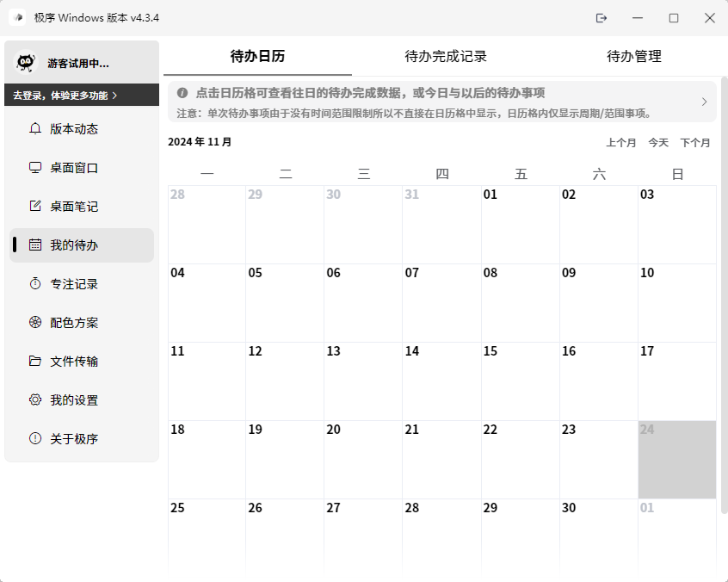Screen dimensions: 728x582
Task: Open the 待办完成记录 tab
Action: (446, 56)
